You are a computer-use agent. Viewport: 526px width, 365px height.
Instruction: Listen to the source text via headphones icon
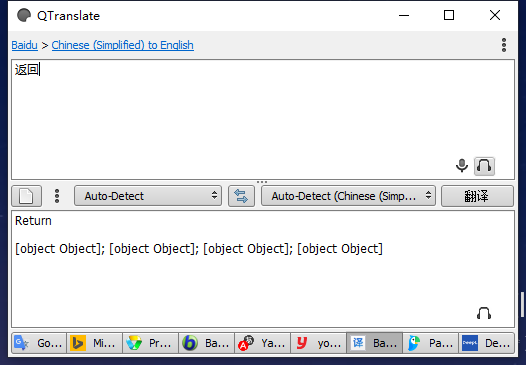point(484,166)
